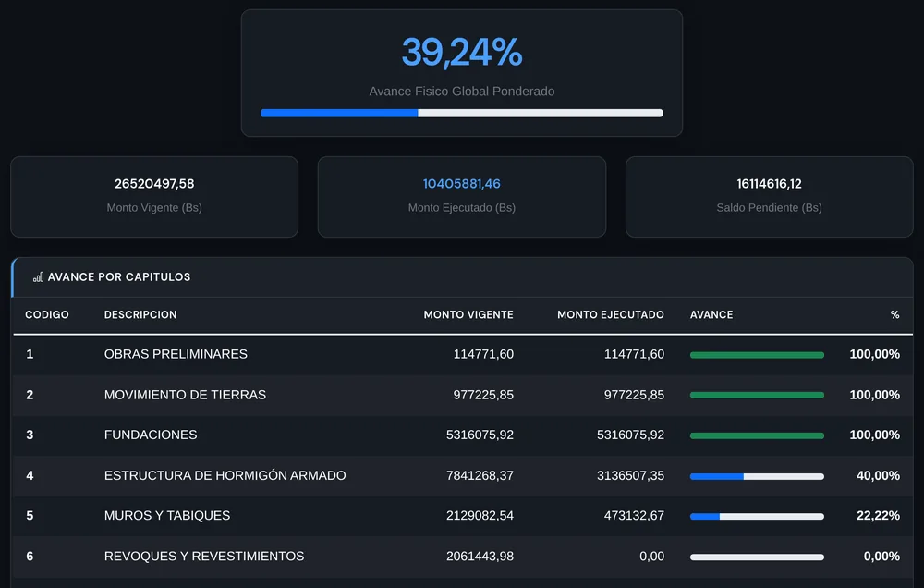
Task: Select the FUNDACIONES row description
Action: [151, 435]
